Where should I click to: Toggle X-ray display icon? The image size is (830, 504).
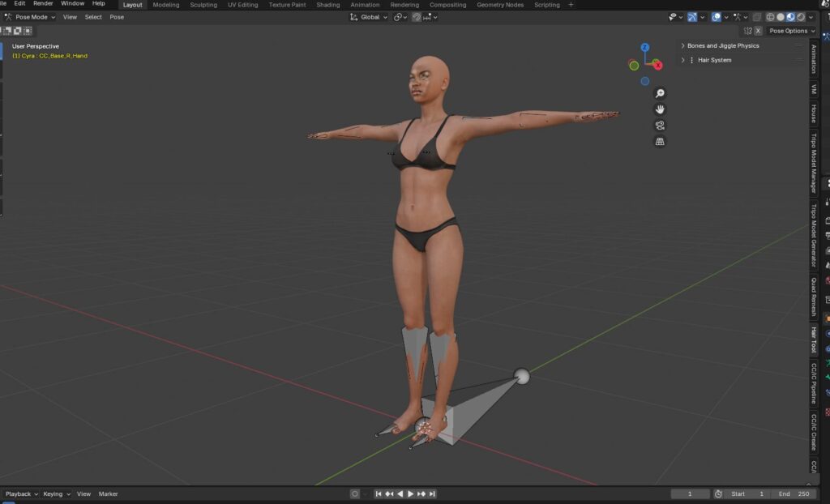tap(757, 17)
